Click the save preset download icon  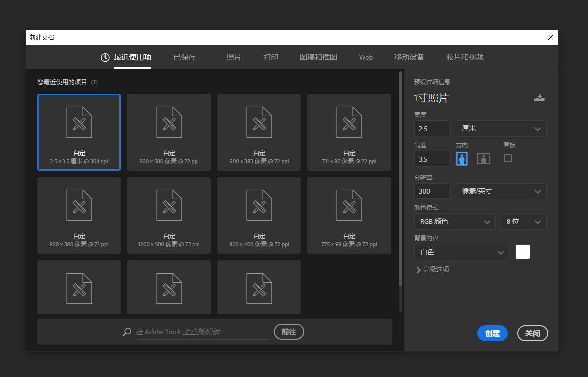coord(540,97)
